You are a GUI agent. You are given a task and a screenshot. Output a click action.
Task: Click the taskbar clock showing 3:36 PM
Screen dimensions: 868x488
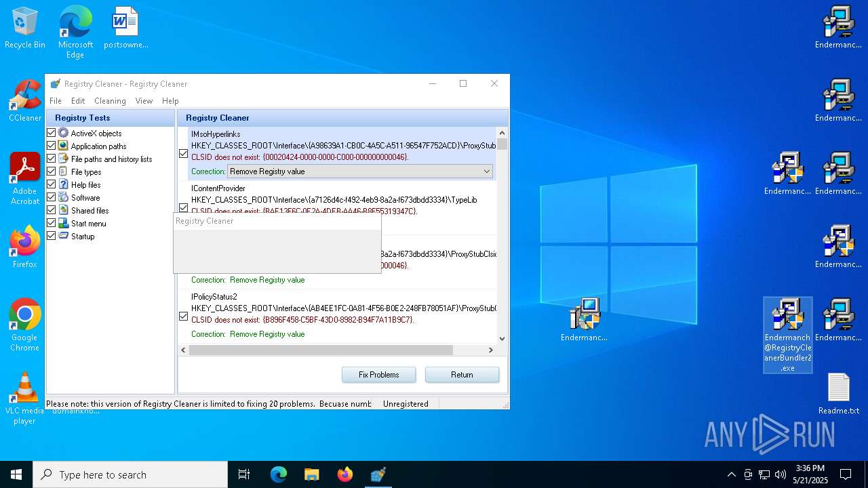click(x=810, y=474)
